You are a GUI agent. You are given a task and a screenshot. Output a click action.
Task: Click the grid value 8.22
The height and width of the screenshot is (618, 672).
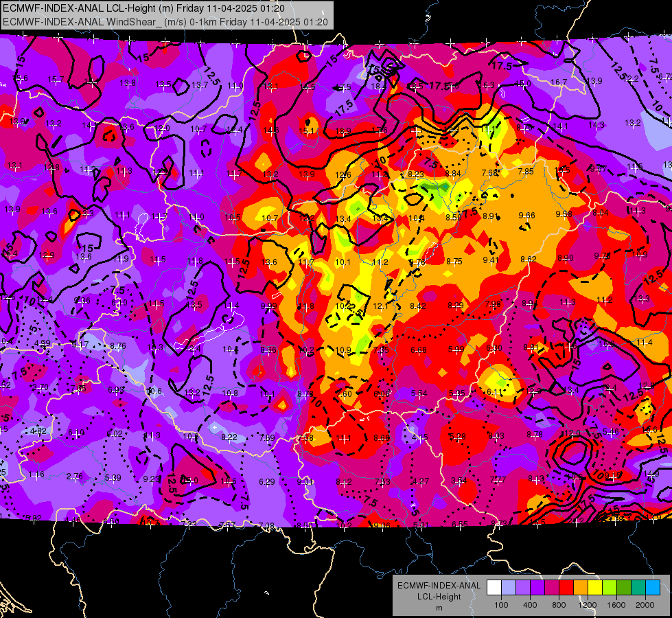(229, 437)
